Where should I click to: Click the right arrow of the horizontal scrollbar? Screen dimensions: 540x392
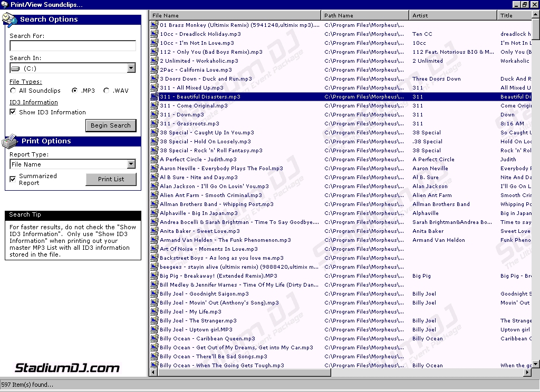[x=527, y=373]
